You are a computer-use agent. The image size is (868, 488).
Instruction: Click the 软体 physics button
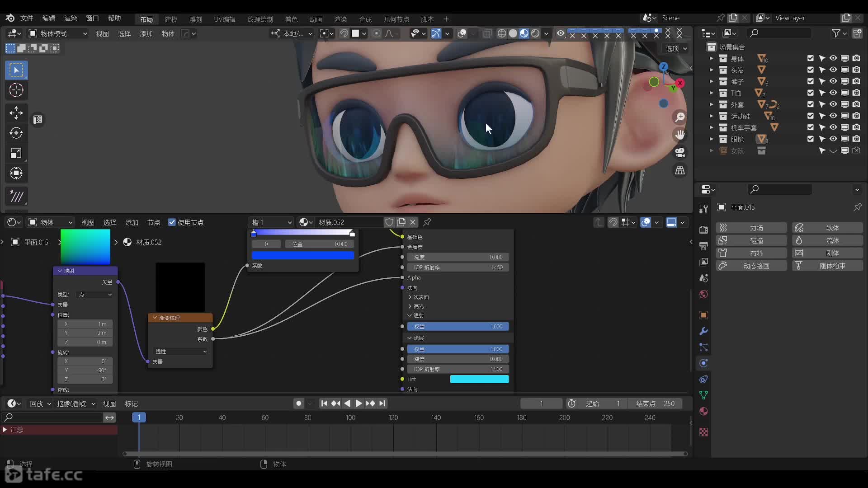click(x=828, y=228)
